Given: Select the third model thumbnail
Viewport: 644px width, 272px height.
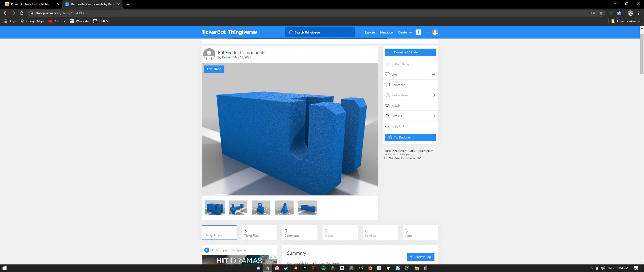Looking at the screenshot, I should pyautogui.click(x=261, y=208).
